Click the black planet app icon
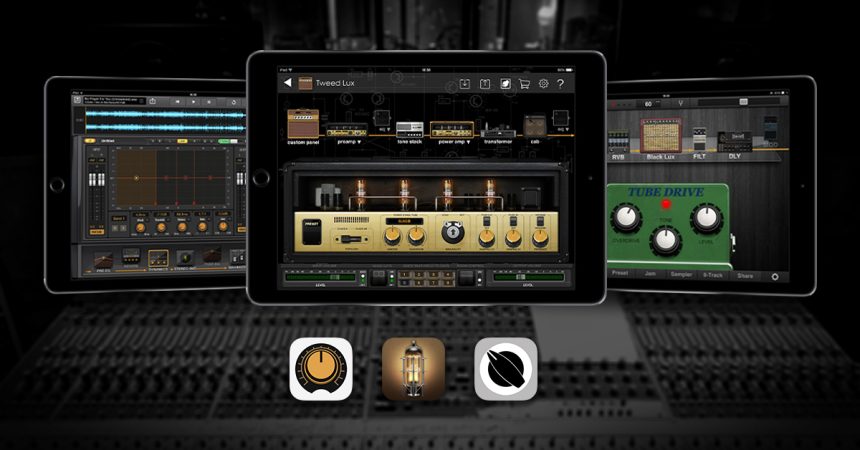The width and height of the screenshot is (860, 450). [505, 369]
